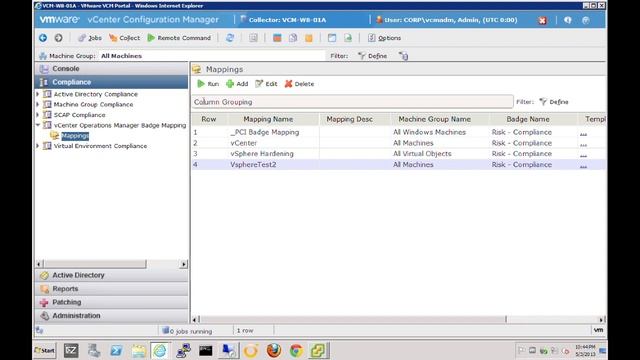640x360 pixels.
Task: Select the vCenter mapping row
Action: click(x=399, y=143)
